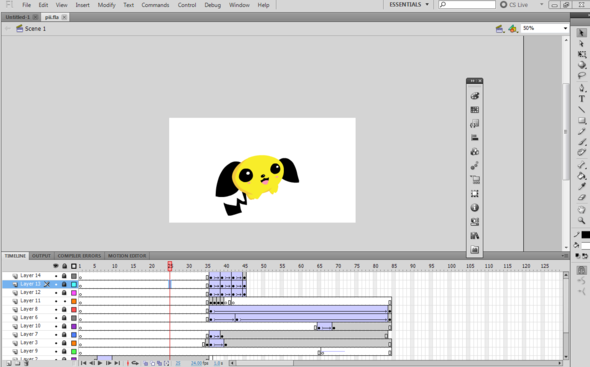The height and width of the screenshot is (367, 590).
Task: Select the Eyedropper tool
Action: [581, 186]
